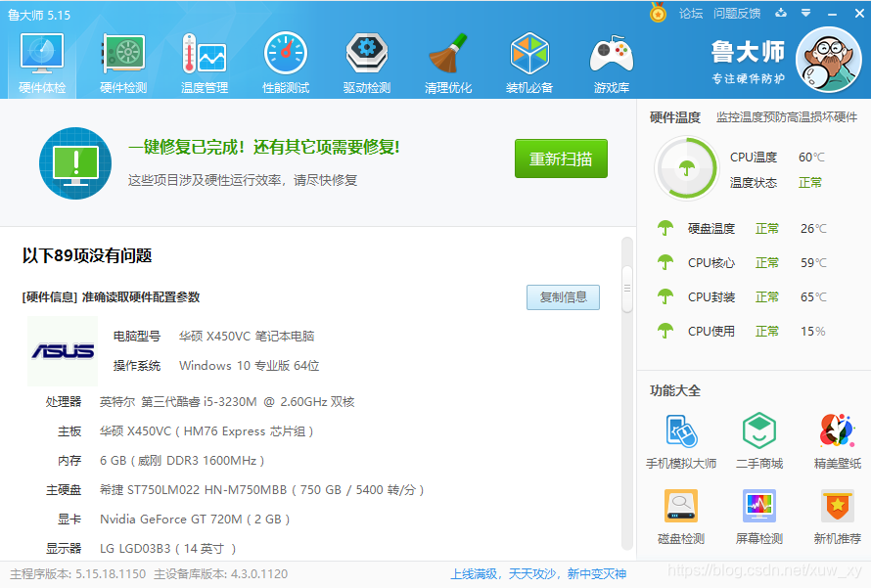The image size is (871, 588).
Task: Minimize the 鲁大师 window
Action: click(x=832, y=14)
